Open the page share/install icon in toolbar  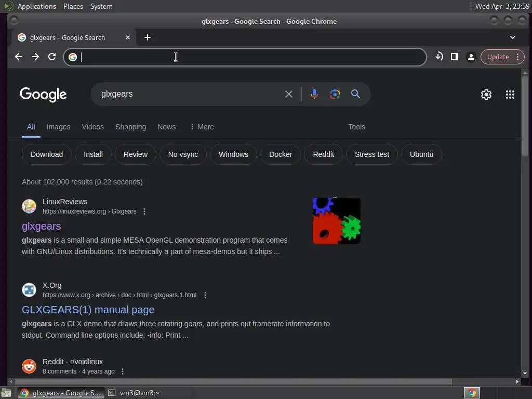click(439, 56)
